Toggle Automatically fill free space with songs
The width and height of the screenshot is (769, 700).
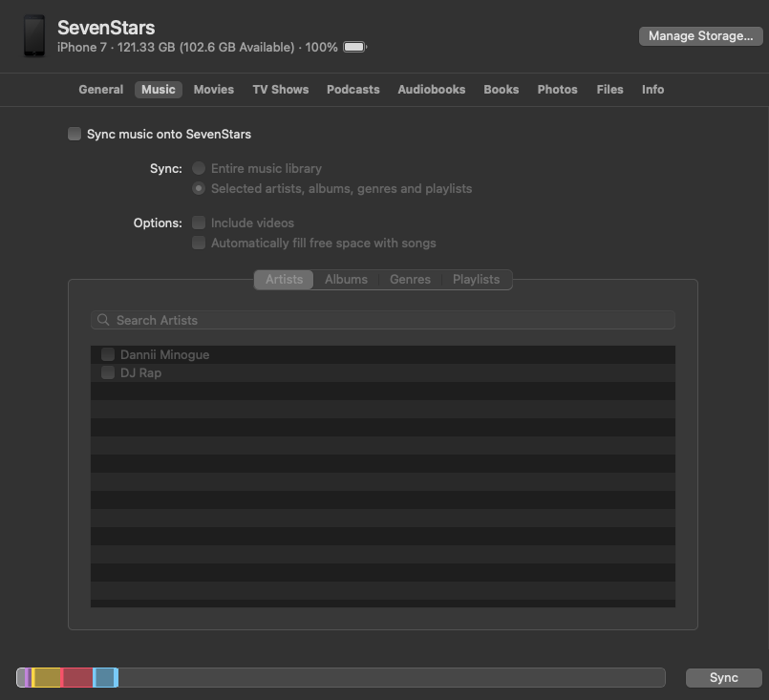[x=199, y=243]
